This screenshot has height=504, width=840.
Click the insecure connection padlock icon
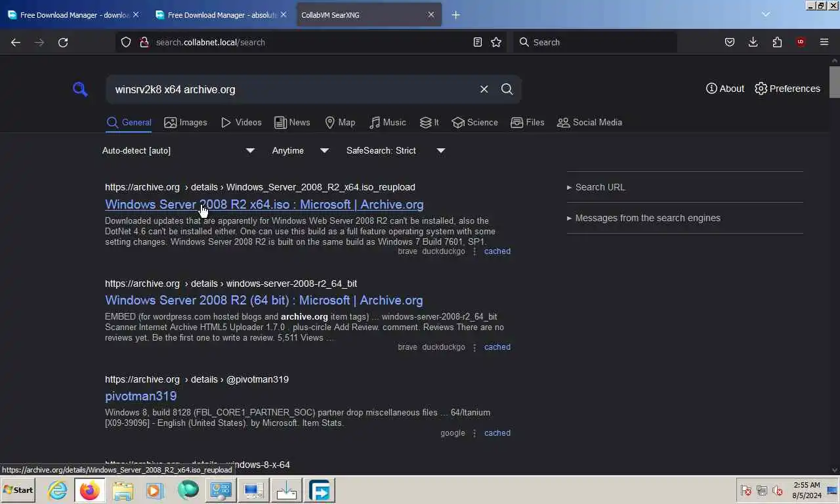144,42
